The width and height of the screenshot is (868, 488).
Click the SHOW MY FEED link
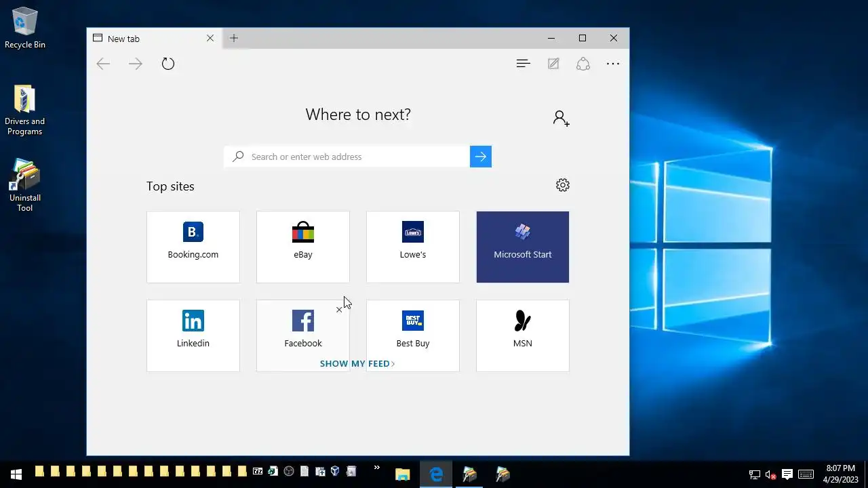pyautogui.click(x=357, y=364)
